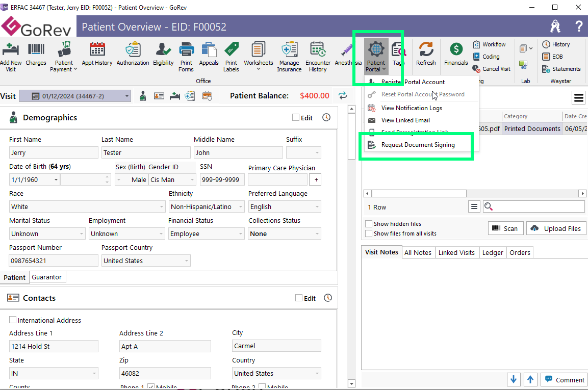
Task: Open the Visit date dropdown
Action: (127, 96)
